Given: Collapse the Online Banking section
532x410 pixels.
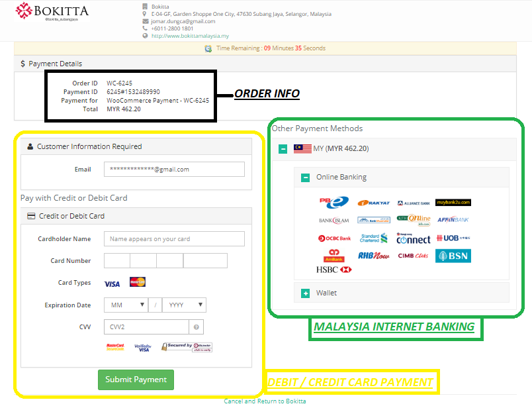Looking at the screenshot, I should 305,178.
